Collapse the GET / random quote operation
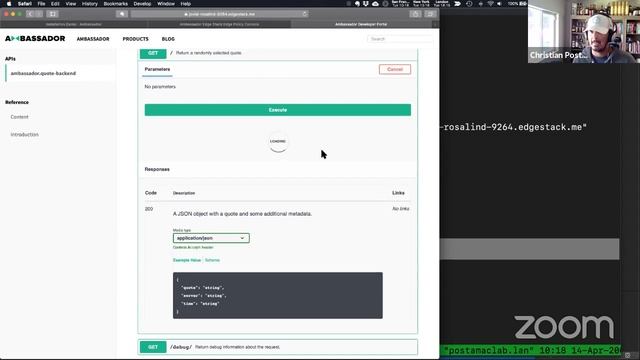The height and width of the screenshot is (360, 640). 278,53
